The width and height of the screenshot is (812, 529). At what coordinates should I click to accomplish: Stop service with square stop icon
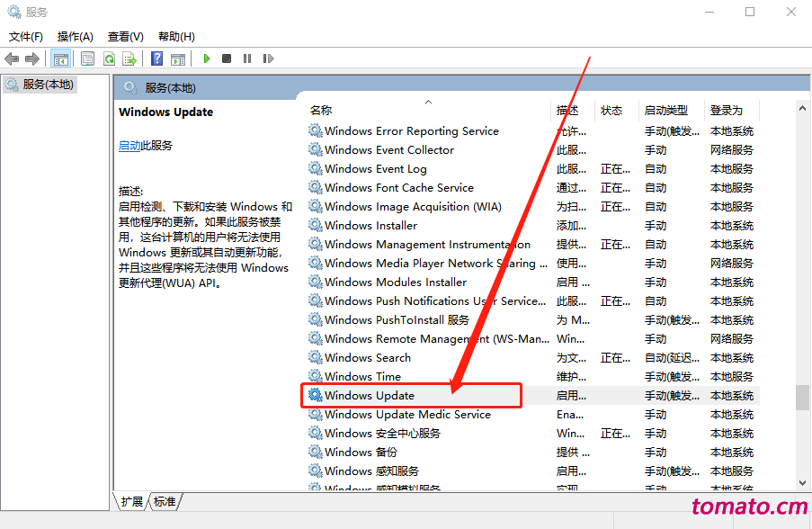(x=227, y=58)
